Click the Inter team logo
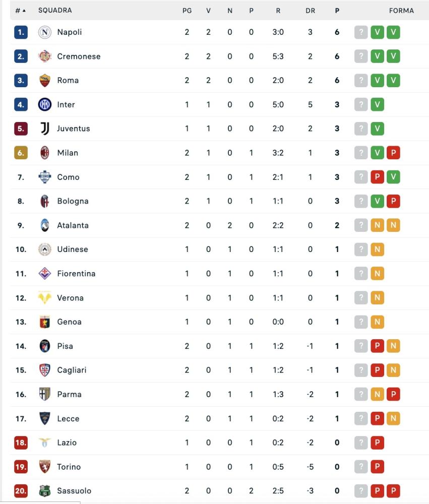429x504 pixels. 45,104
